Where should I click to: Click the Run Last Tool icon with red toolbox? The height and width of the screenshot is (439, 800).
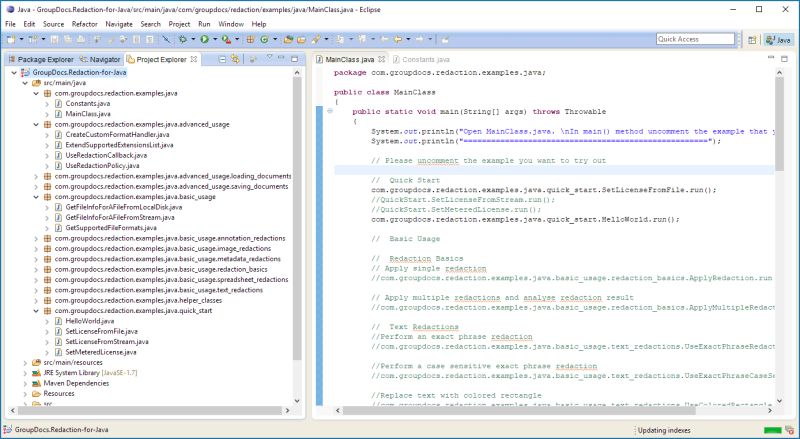(x=226, y=39)
